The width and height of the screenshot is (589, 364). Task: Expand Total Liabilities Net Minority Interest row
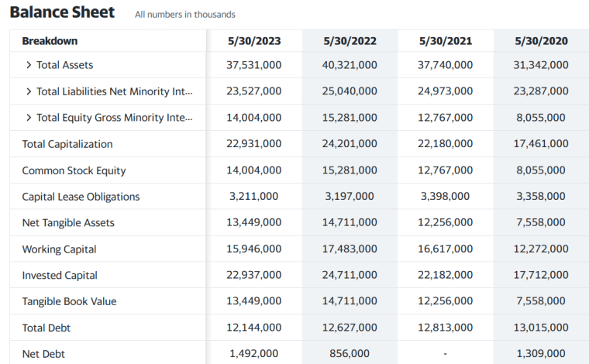point(29,91)
